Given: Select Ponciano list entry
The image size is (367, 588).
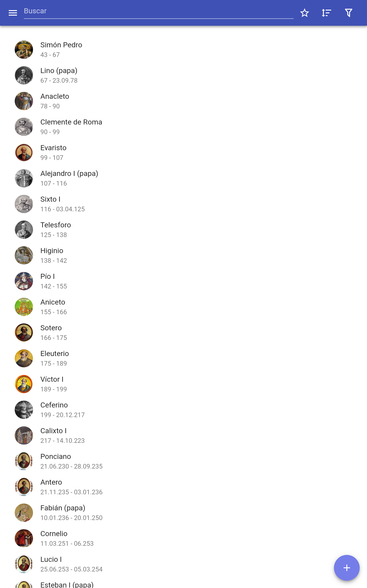Looking at the screenshot, I should click(x=183, y=461).
